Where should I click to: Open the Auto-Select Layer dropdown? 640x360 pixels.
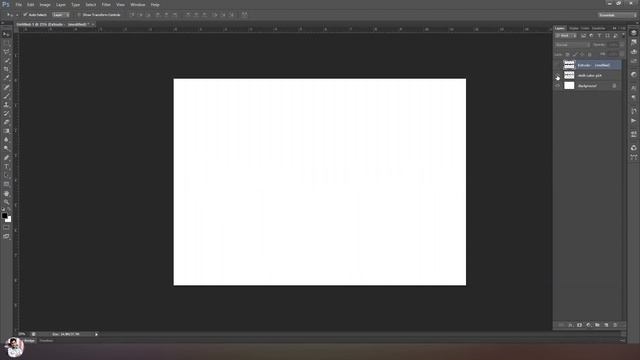[60, 15]
